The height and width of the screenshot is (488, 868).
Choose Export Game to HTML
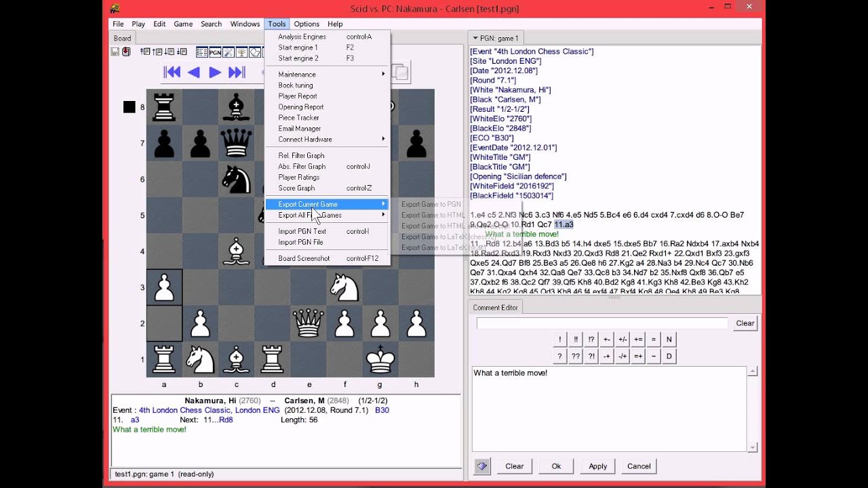click(x=433, y=215)
